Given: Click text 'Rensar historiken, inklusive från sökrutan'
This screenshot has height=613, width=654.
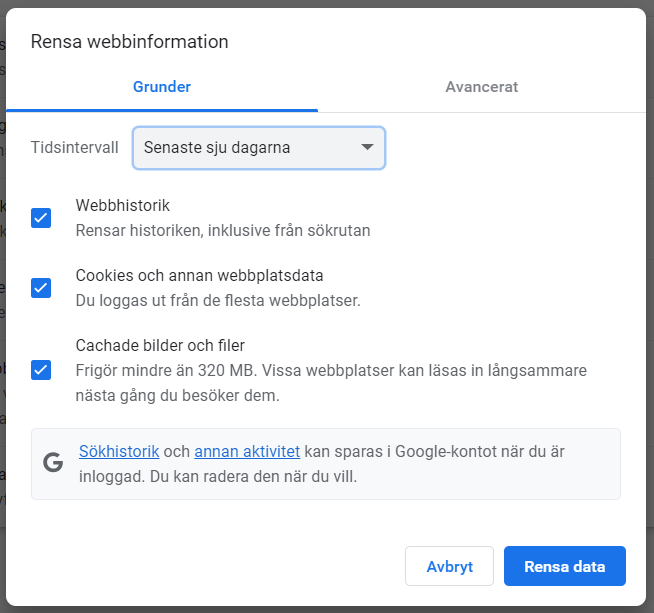Looking at the screenshot, I should (223, 231).
